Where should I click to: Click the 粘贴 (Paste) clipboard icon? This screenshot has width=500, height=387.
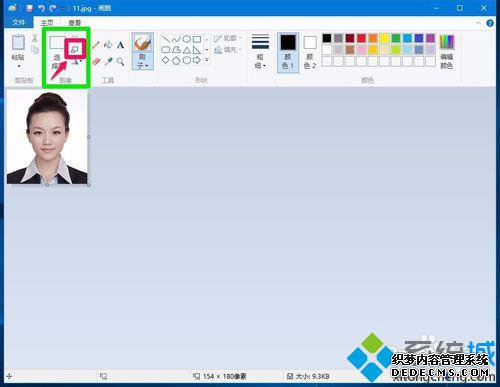click(x=18, y=43)
